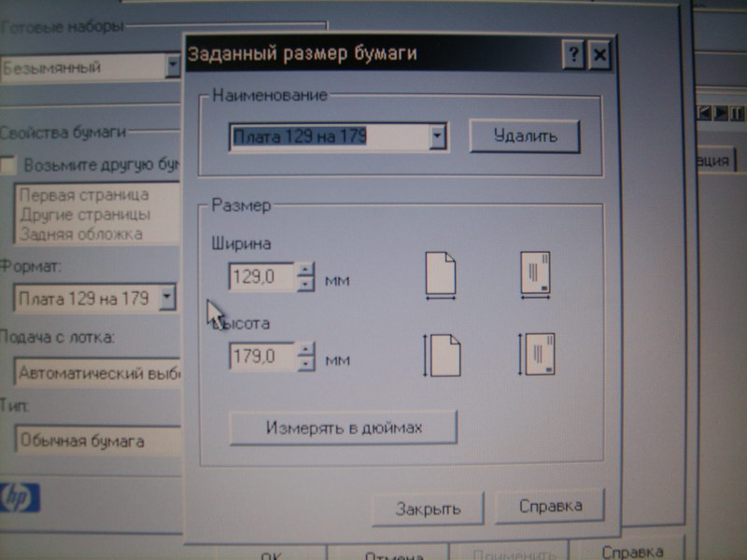
Task: Click the 'Измерять в дюймах' button
Action: click(343, 428)
